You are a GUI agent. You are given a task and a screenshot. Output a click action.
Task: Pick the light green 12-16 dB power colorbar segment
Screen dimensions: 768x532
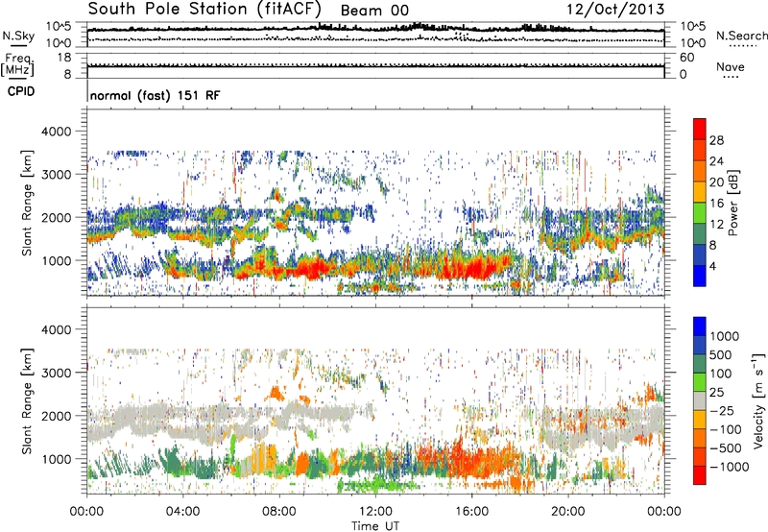(700, 213)
